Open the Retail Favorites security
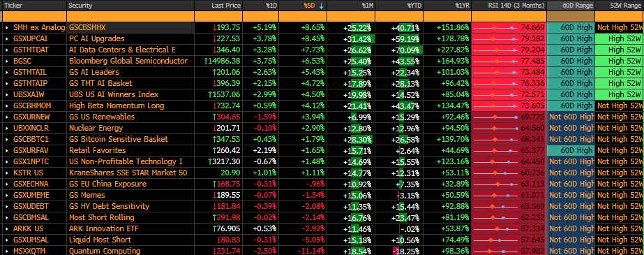The width and height of the screenshot is (644, 255). [x=98, y=150]
